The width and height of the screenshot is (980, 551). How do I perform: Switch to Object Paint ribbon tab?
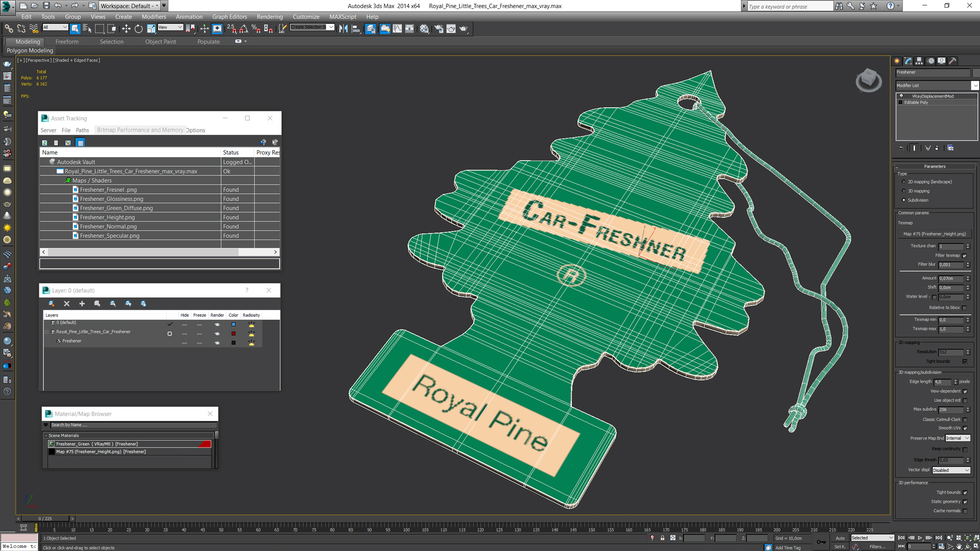click(x=160, y=42)
